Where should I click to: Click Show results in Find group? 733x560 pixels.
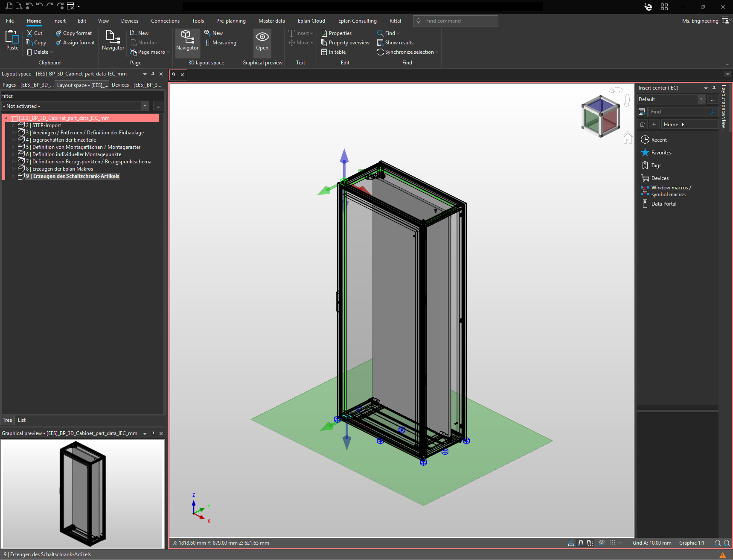tap(395, 43)
